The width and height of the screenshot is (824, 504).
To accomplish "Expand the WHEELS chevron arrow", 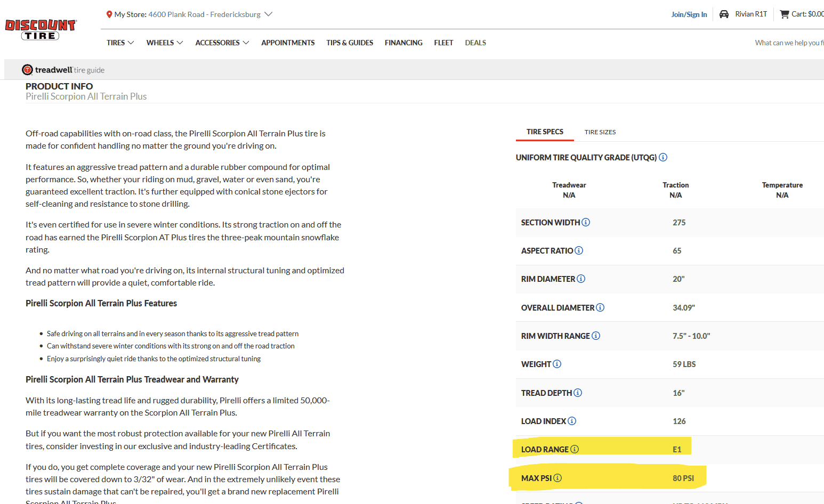I will [180, 43].
